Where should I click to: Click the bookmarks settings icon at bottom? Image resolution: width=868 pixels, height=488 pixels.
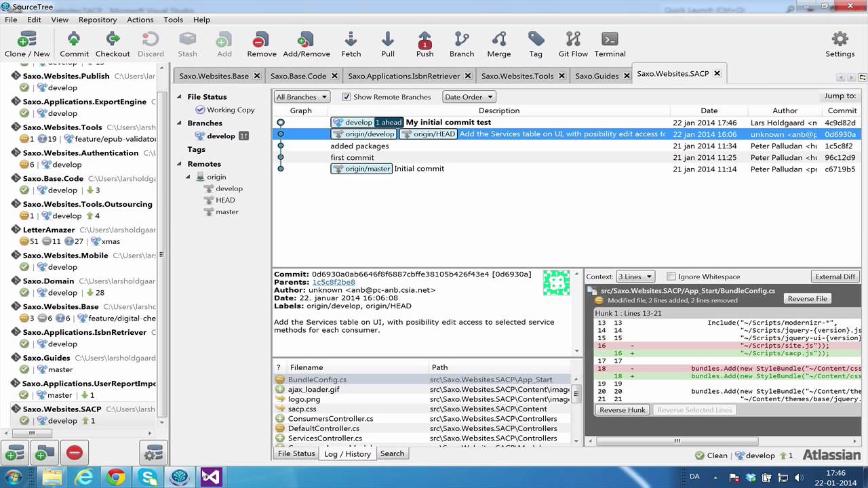153,453
